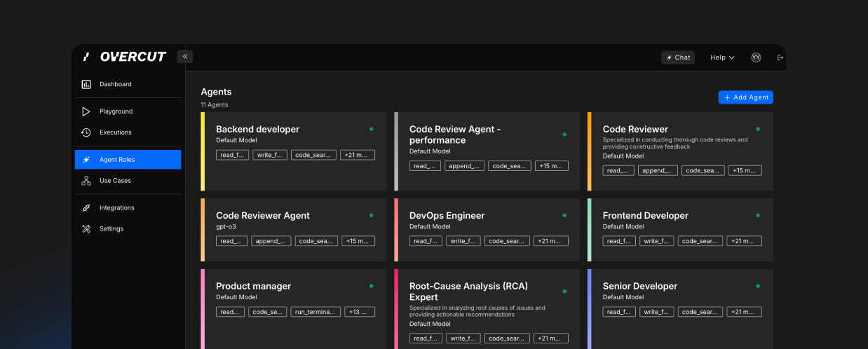Click code_sear tag on DevOps Engineer card
Image resolution: width=868 pixels, height=349 pixels.
(x=507, y=241)
